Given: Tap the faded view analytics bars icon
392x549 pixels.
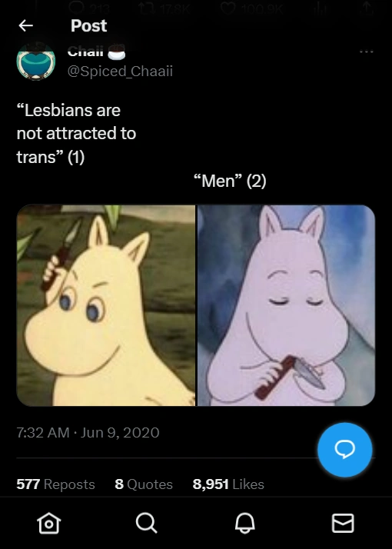Looking at the screenshot, I should pyautogui.click(x=319, y=8).
